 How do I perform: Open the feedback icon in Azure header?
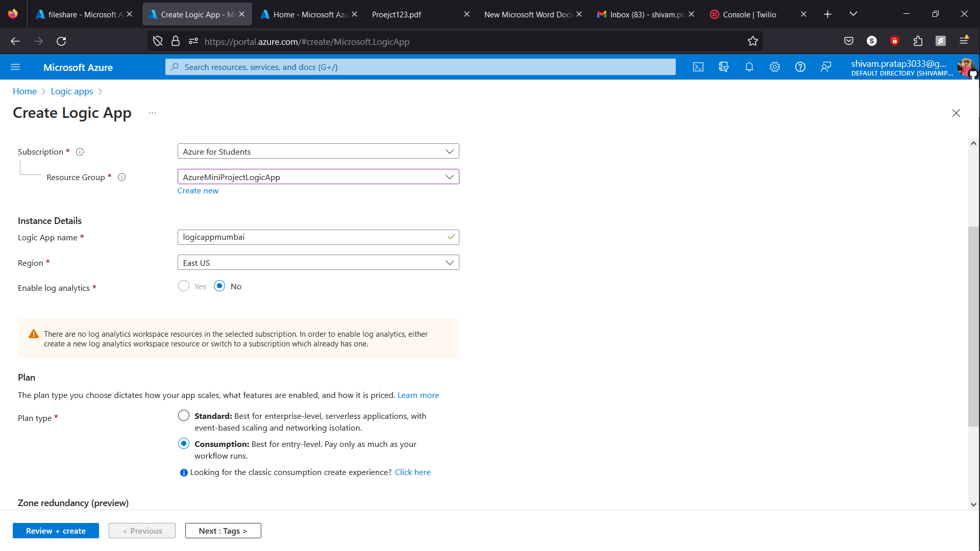[825, 67]
